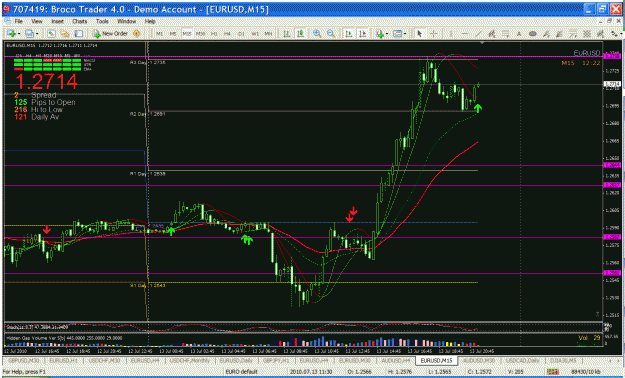The width and height of the screenshot is (625, 378).
Task: Open the File menu
Action: [19, 21]
